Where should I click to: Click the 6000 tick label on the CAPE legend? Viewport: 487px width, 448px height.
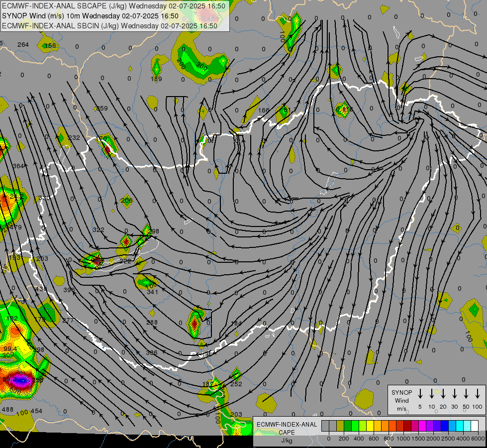(478, 439)
